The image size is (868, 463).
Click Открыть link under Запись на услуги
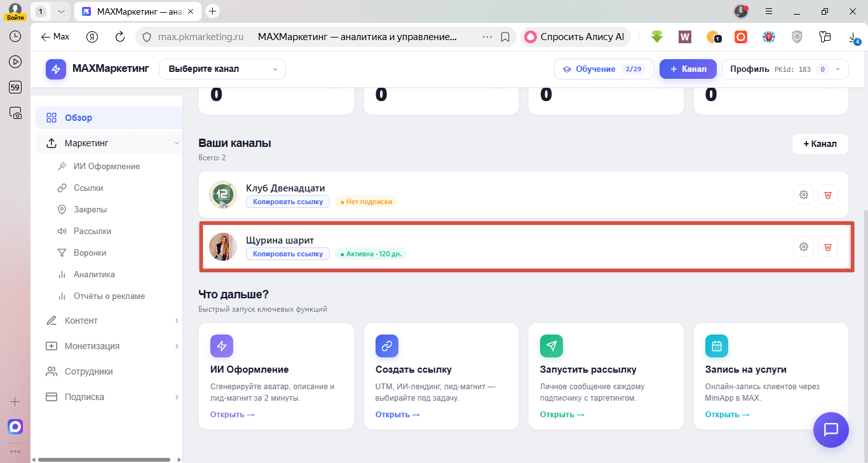click(728, 415)
